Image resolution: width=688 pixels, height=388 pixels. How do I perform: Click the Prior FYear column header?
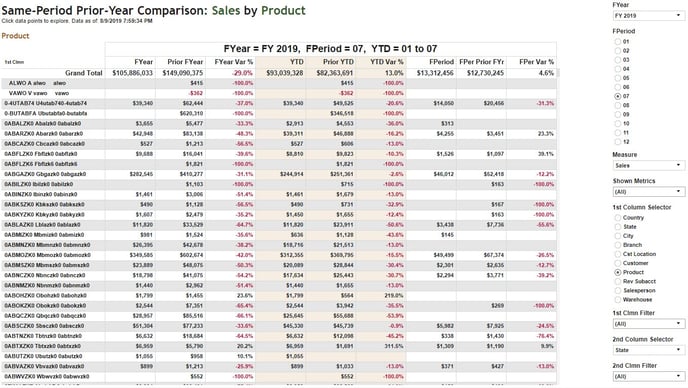[x=185, y=62]
